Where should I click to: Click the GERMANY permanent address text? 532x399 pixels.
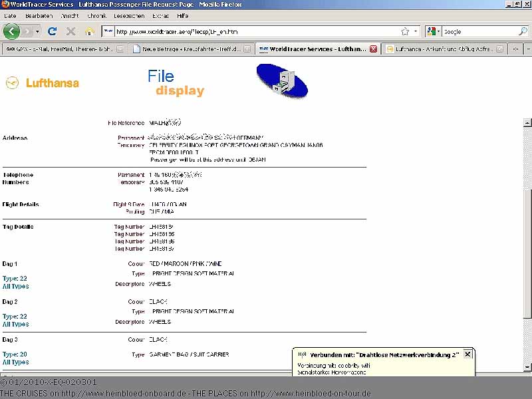tap(250, 138)
